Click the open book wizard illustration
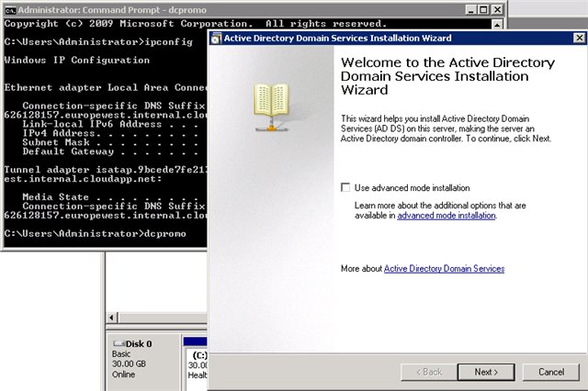Image resolution: width=588 pixels, height=391 pixels. click(272, 107)
